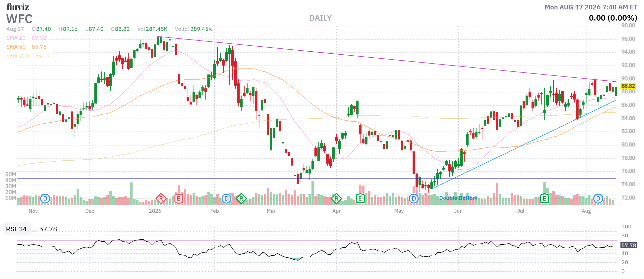The width and height of the screenshot is (644, 279).
Task: Click the timestamp Mon AUG 17 2026 7:40 AM ET
Action: pyautogui.click(x=591, y=7)
